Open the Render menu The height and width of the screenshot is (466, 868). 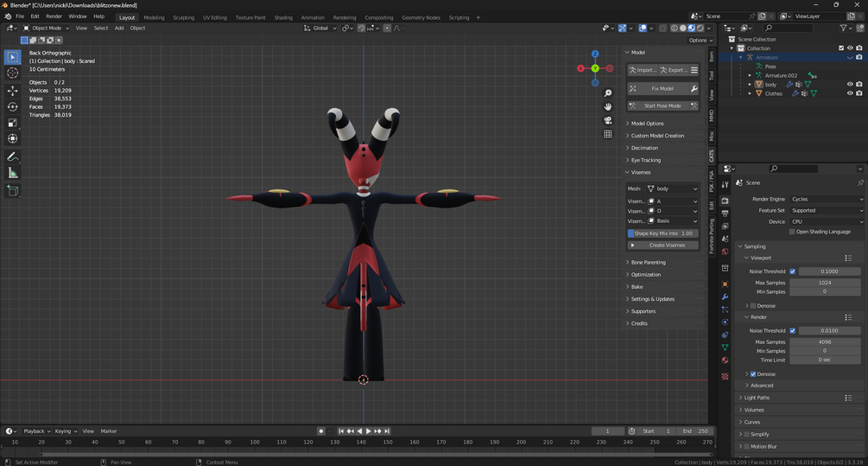[54, 16]
